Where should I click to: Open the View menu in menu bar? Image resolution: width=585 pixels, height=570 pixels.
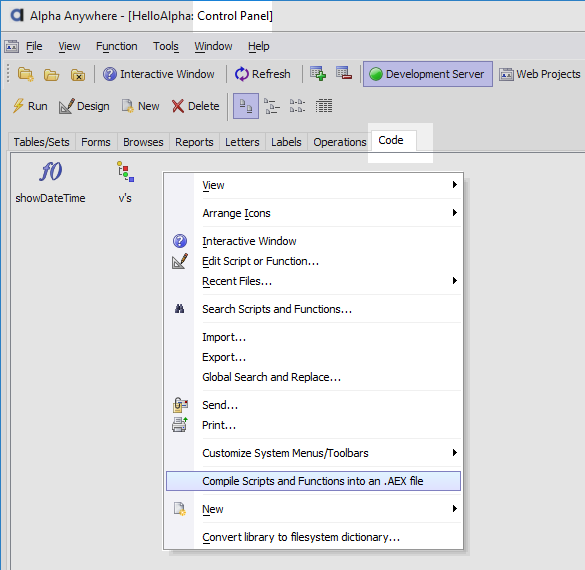point(69,46)
